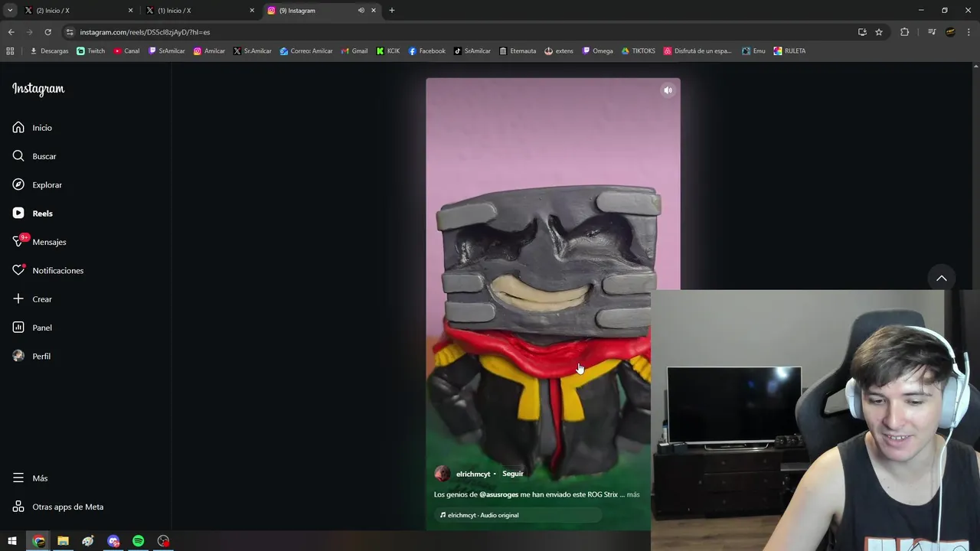This screenshot has height=551, width=980.
Task: Open elrichmcyt profile avatar
Action: pyautogui.click(x=442, y=474)
